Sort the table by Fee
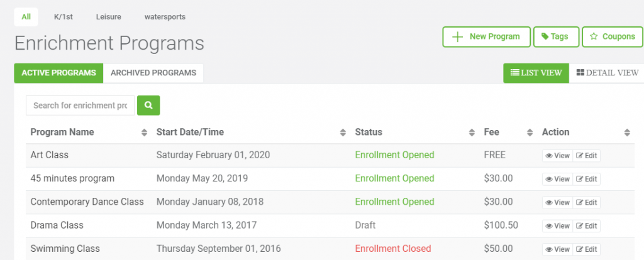This screenshot has height=260, width=644. pyautogui.click(x=530, y=133)
